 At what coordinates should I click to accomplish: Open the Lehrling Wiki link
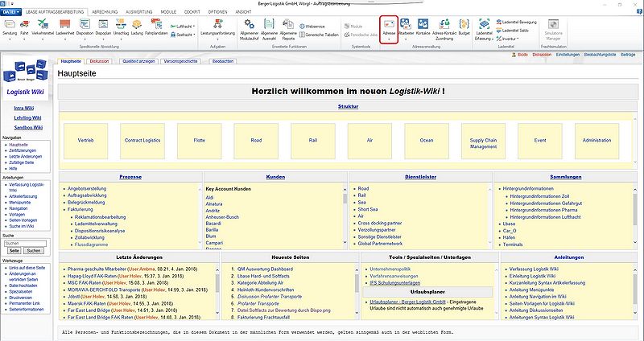(x=27, y=117)
